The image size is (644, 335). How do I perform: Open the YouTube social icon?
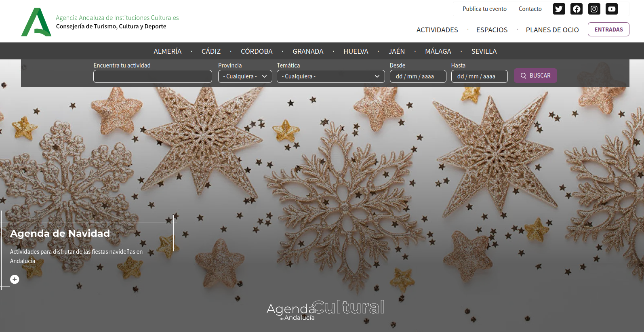(612, 9)
